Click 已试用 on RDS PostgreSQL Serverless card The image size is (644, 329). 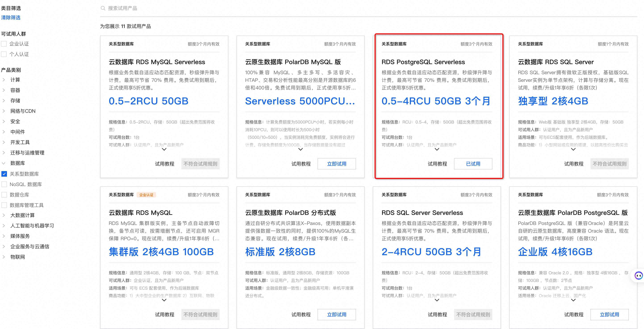(473, 164)
